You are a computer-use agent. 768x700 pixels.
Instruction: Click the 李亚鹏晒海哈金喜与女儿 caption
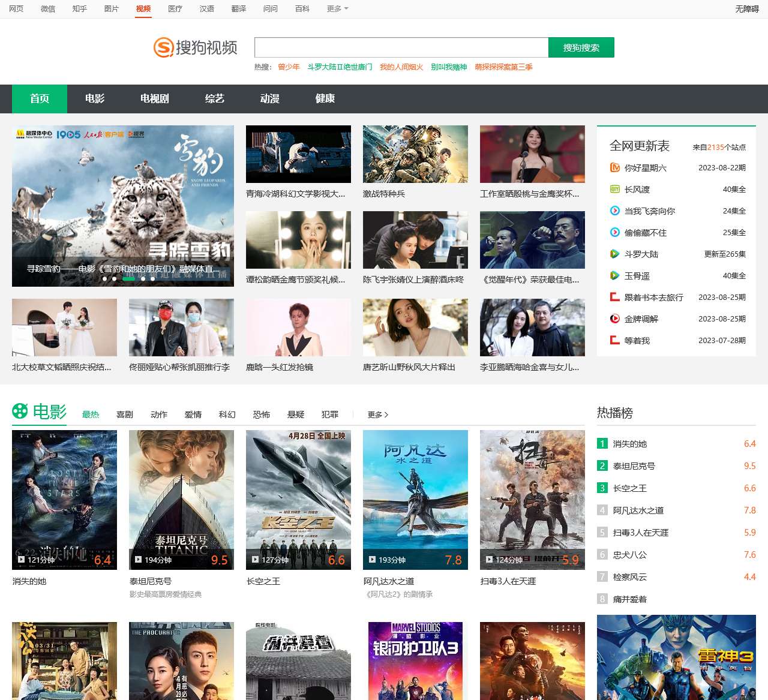click(x=529, y=367)
